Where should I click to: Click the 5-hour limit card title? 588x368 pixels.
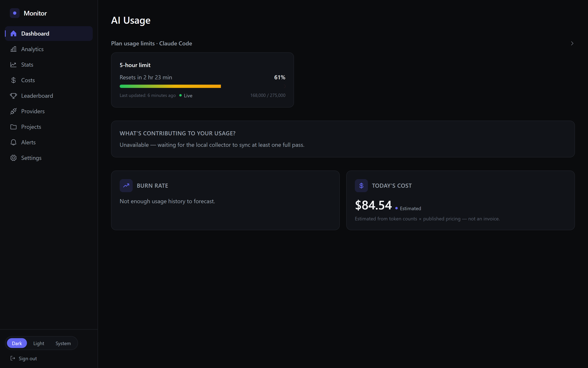pyautogui.click(x=135, y=65)
